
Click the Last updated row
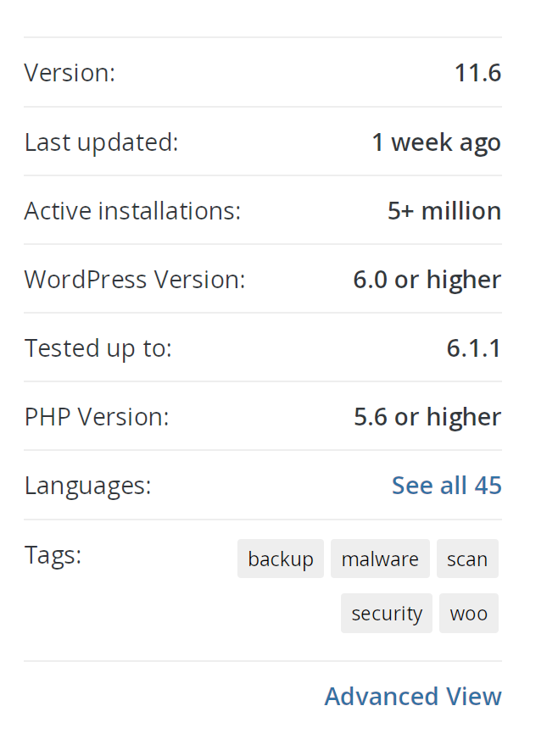click(x=101, y=142)
